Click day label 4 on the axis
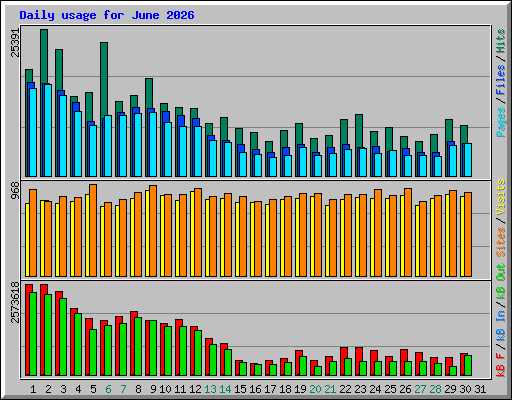This screenshot has width=512, height=400. 78,389
